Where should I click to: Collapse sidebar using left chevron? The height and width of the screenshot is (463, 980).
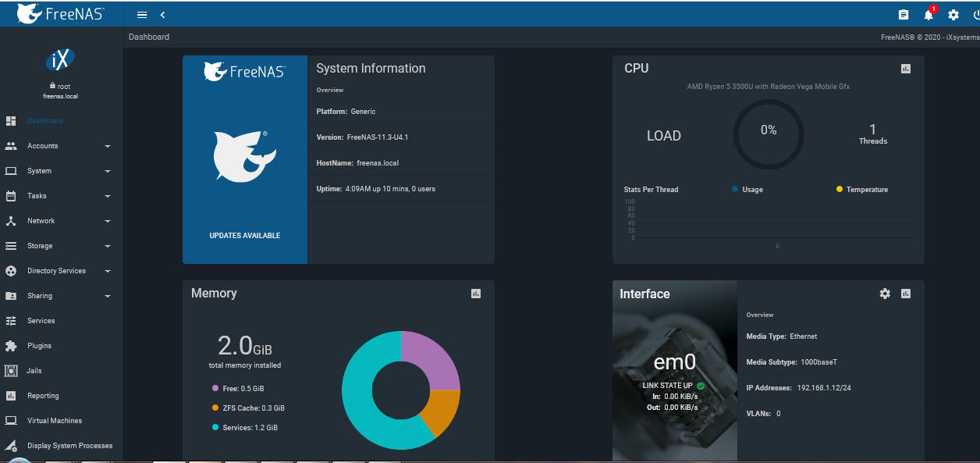162,15
